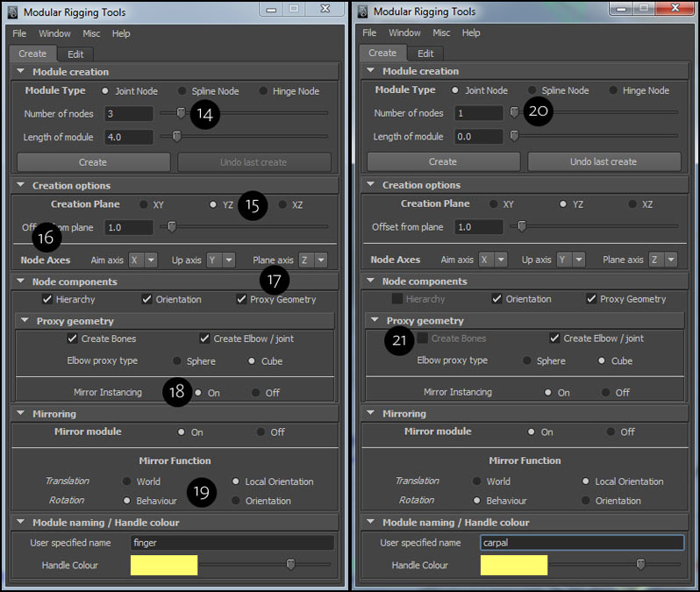
Task: Open Plane axis dropdown in left window
Action: 313,260
